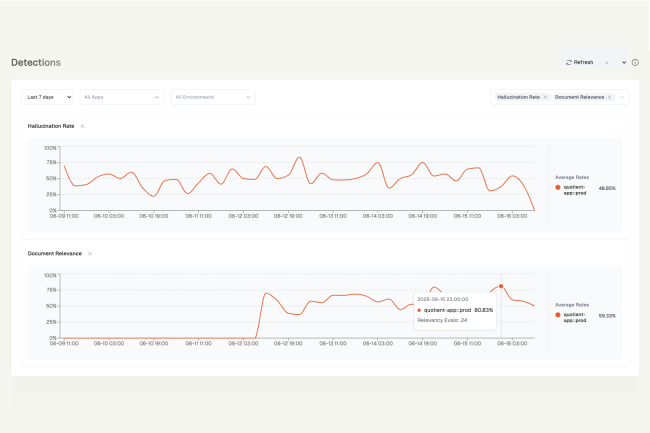Expand the All Apps filter

121,97
